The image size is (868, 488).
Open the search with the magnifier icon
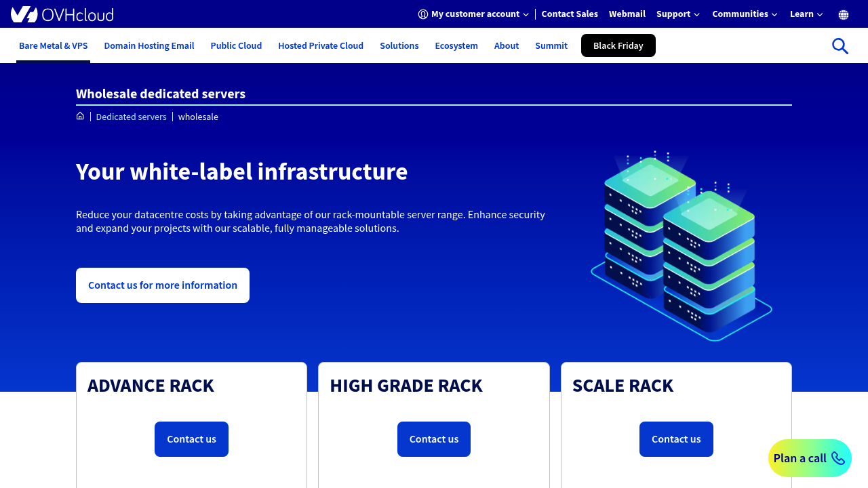pos(840,45)
